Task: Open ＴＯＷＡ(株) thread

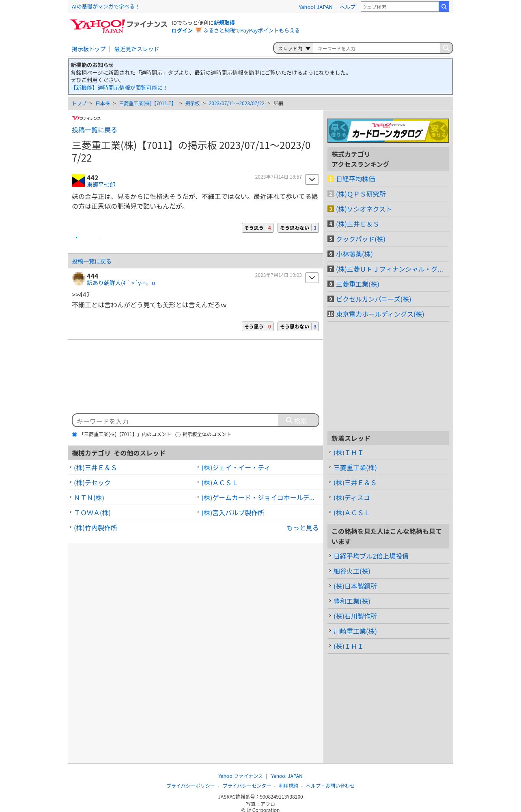Action: pos(92,513)
